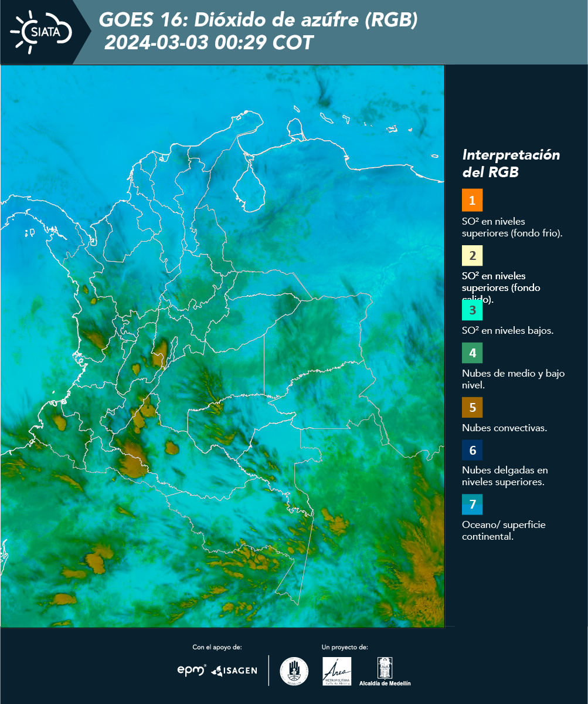
Task: Select the pale yellow swatch numbered 2
Action: pos(472,256)
